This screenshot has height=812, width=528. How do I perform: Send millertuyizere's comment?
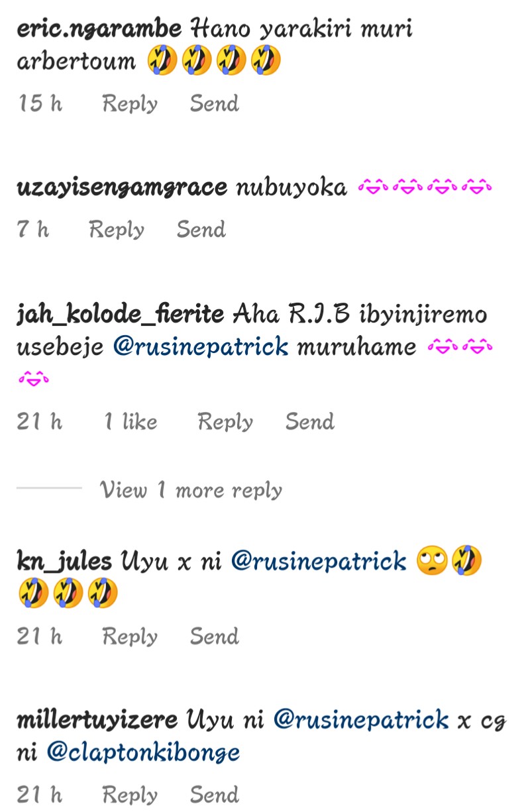(x=215, y=794)
